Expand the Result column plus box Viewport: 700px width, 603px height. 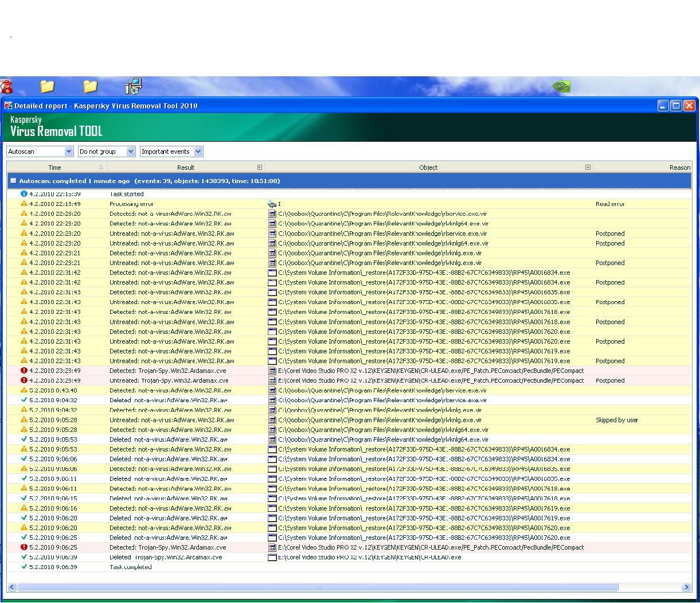260,168
